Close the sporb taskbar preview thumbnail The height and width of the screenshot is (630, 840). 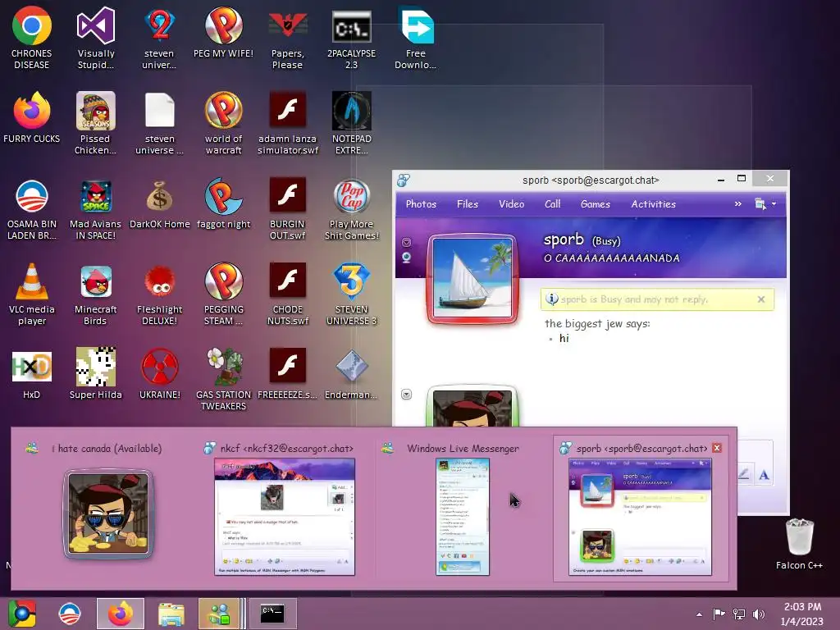pyautogui.click(x=717, y=448)
